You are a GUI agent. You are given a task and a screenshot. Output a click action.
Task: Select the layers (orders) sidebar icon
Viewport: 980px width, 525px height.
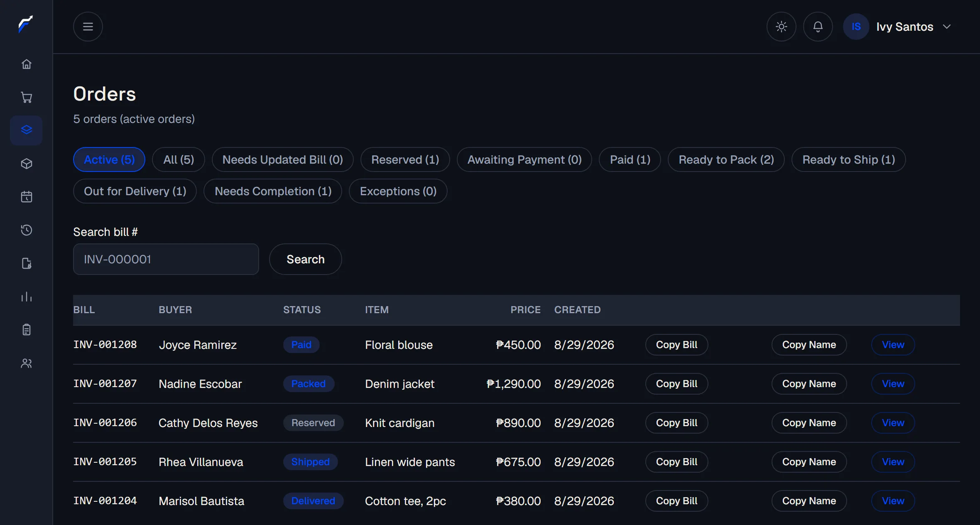point(27,130)
